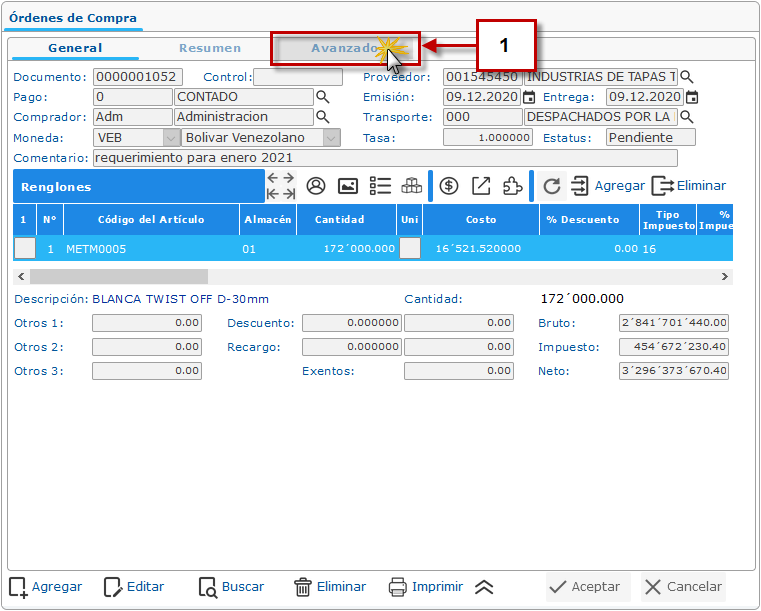Click the horizontal scrollbar under the grid
The image size is (761, 611).
click(x=118, y=276)
